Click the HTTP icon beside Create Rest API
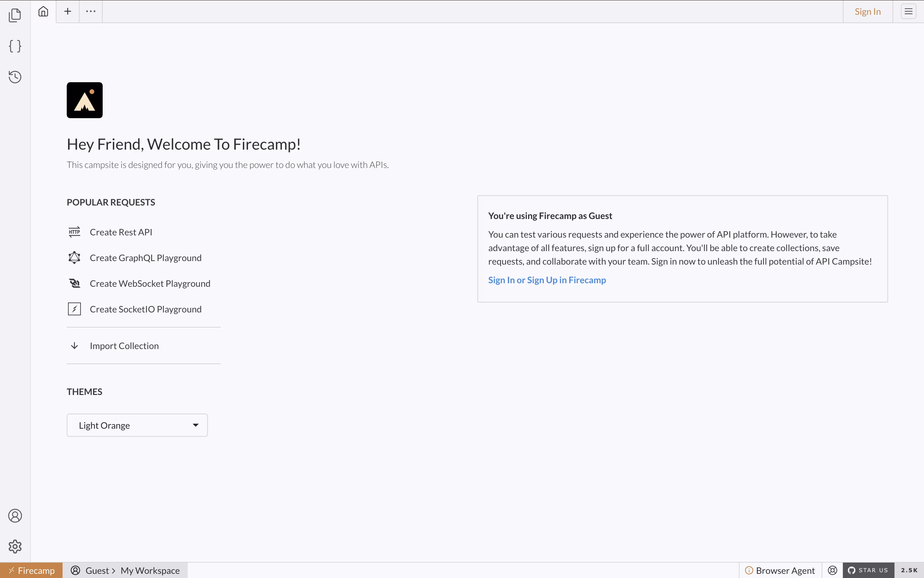Screen dimensions: 924x578 click(x=74, y=232)
